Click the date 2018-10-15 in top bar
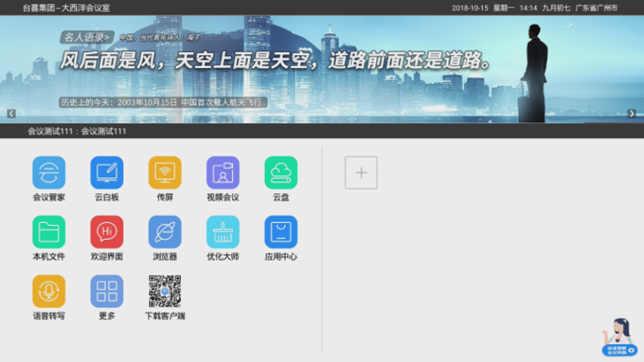 (x=470, y=8)
